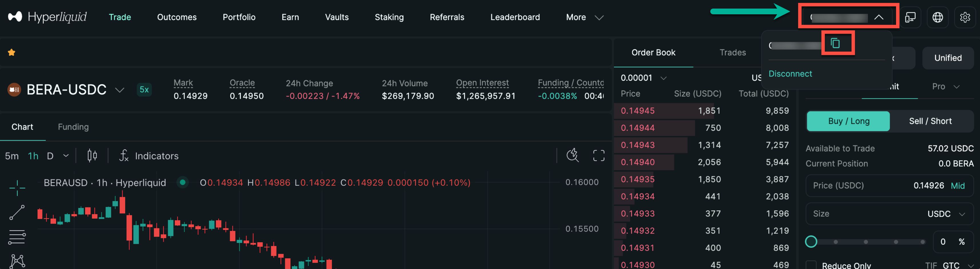Collapse the wallet address dropdown
Image resolution: width=980 pixels, height=269 pixels.
878,17
